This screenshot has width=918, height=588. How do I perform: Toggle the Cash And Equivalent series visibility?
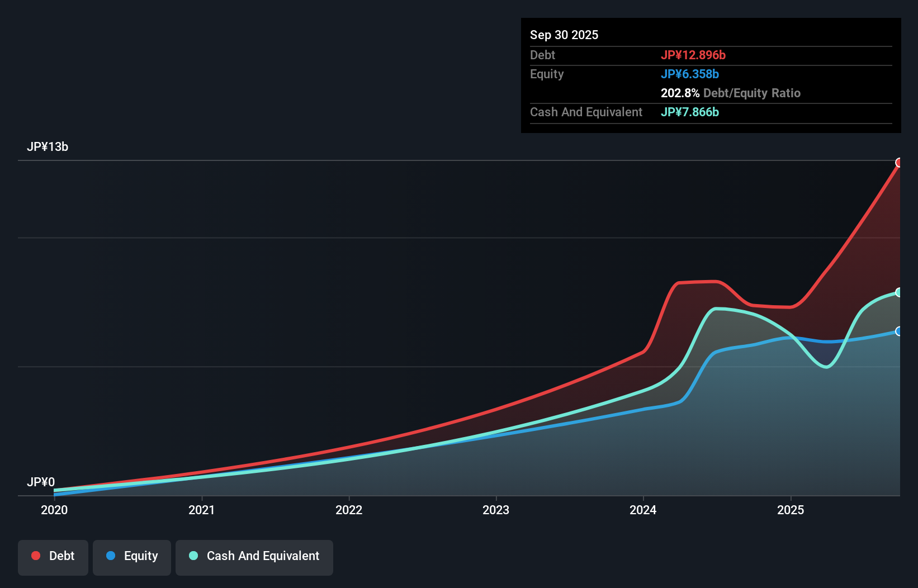coord(254,556)
